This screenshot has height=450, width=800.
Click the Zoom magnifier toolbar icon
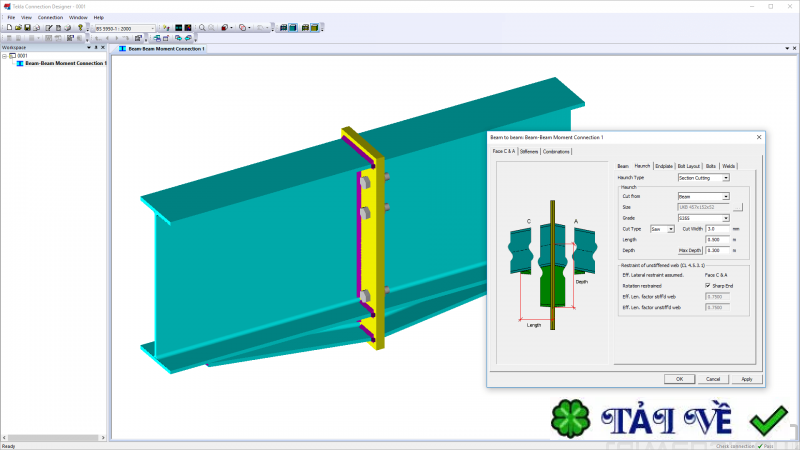(202, 28)
